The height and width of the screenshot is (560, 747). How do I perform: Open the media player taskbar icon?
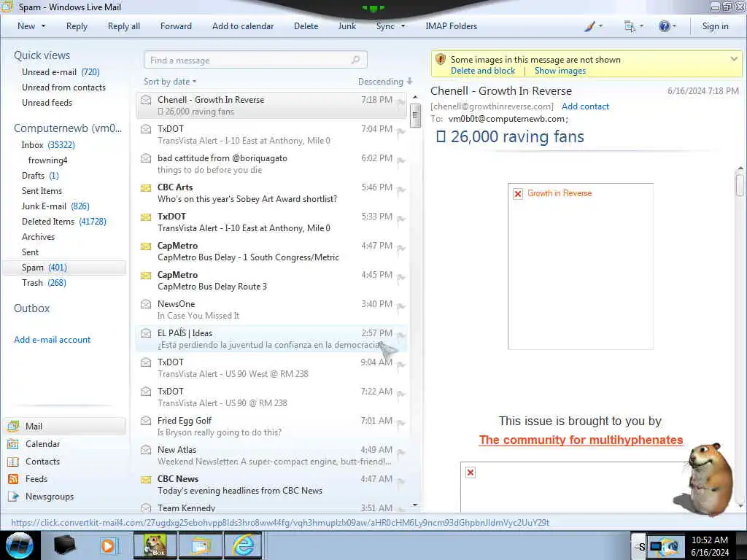[x=108, y=545]
